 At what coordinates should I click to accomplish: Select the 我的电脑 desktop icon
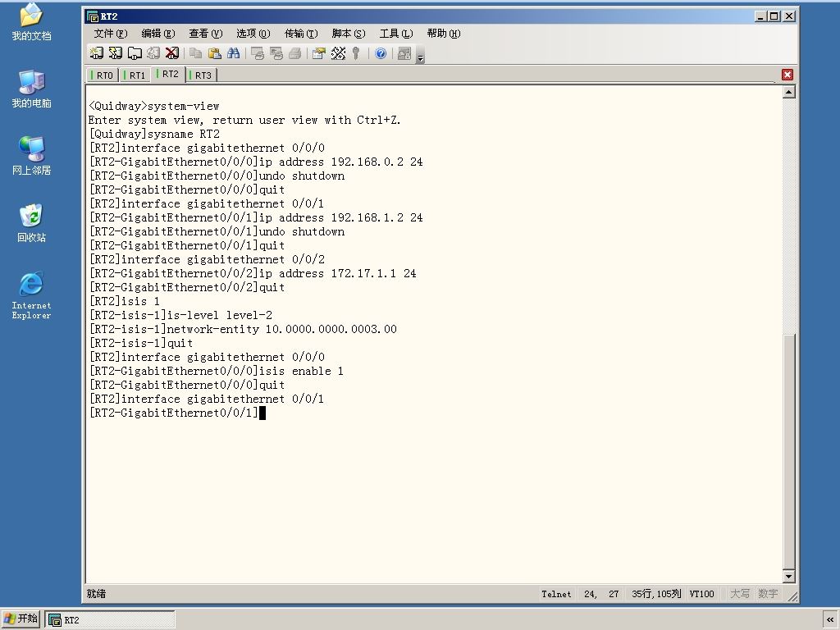(x=31, y=89)
